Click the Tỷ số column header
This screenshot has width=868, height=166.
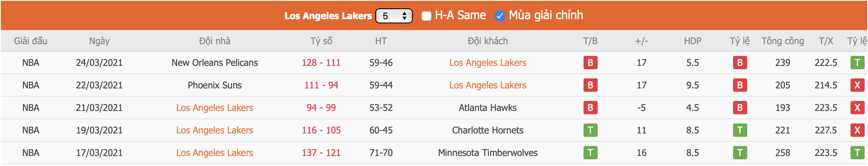(321, 41)
